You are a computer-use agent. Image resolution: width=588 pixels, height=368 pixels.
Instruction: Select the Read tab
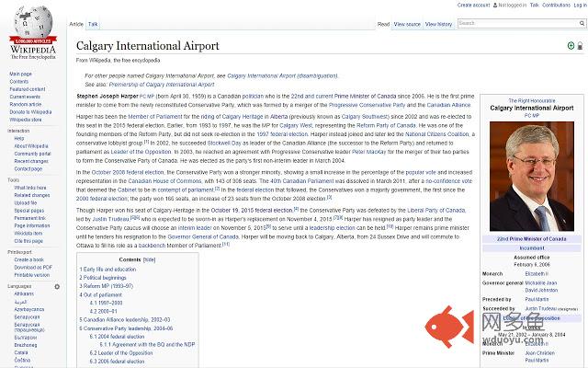tap(383, 24)
